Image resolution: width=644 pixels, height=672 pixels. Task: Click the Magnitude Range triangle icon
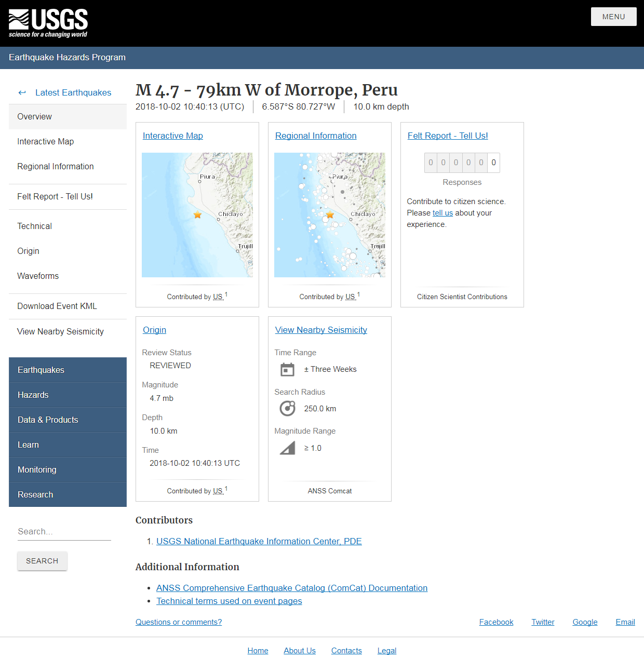287,448
